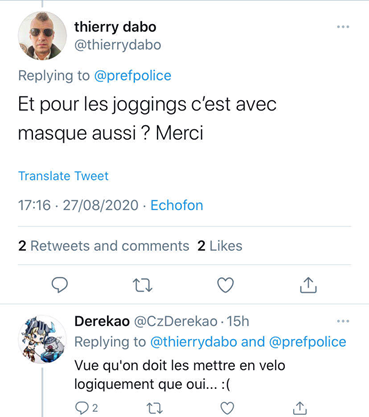Open @prefpolice mention in Derekao's reply
The height and width of the screenshot is (417, 369).
point(307,342)
